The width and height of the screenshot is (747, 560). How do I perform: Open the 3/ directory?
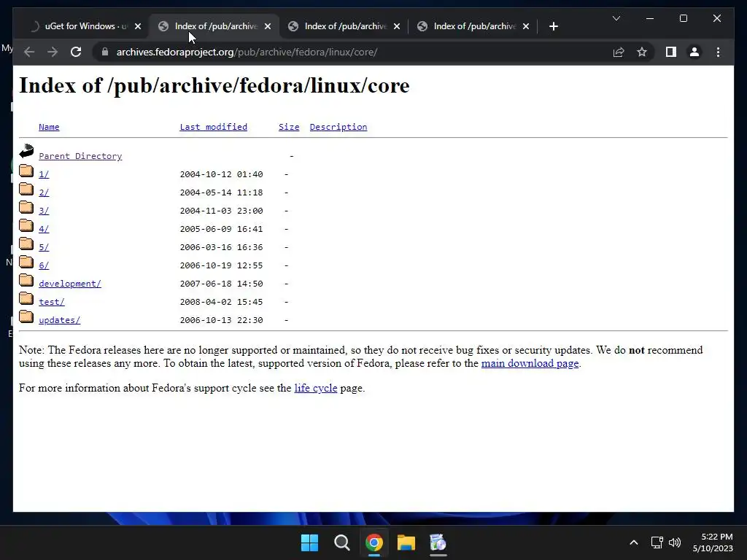tap(43, 211)
